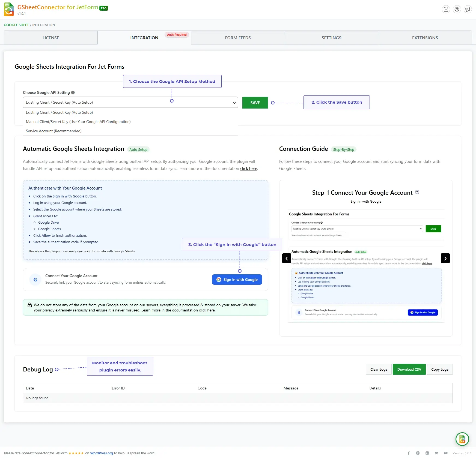Open the Instagram link in footer

(x=418, y=453)
